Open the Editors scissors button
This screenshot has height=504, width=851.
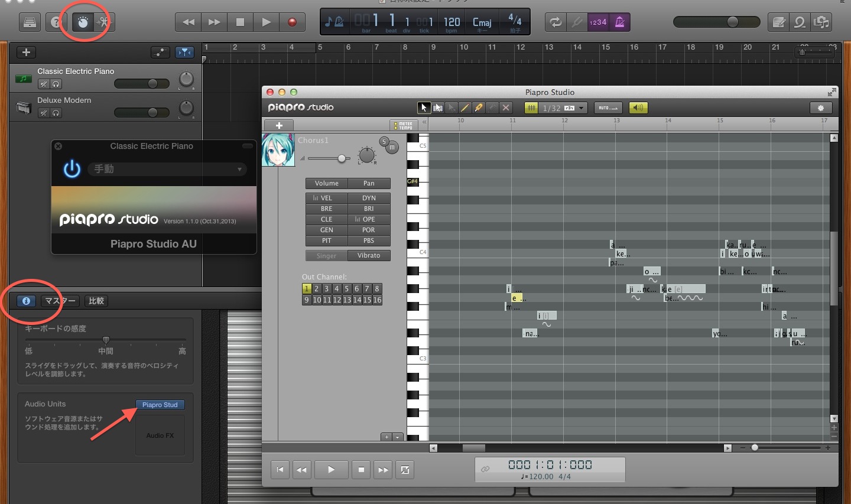tap(103, 22)
